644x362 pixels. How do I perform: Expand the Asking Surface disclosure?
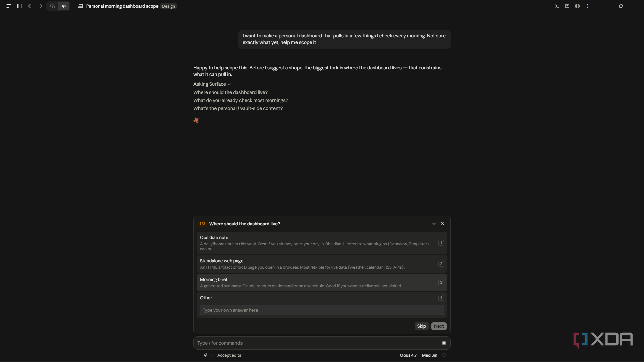212,84
